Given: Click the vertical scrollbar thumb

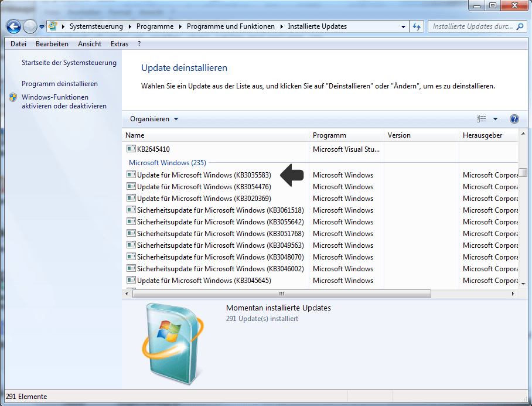Looking at the screenshot, I should tap(523, 172).
